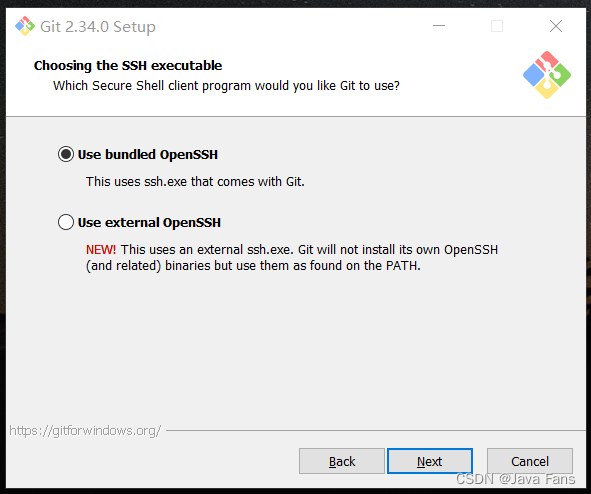
Task: Select the external OpenSSH radio button
Action: pos(66,222)
